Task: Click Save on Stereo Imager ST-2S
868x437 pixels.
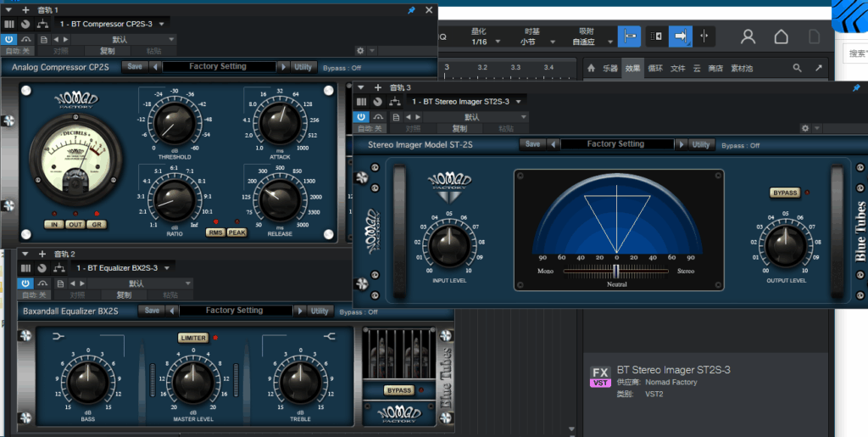Action: pos(532,144)
